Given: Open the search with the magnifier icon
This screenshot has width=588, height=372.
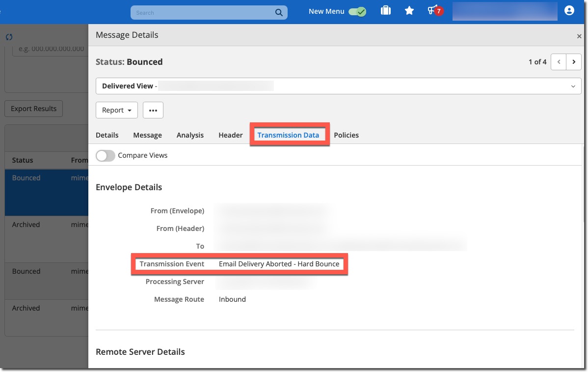Looking at the screenshot, I should 278,12.
